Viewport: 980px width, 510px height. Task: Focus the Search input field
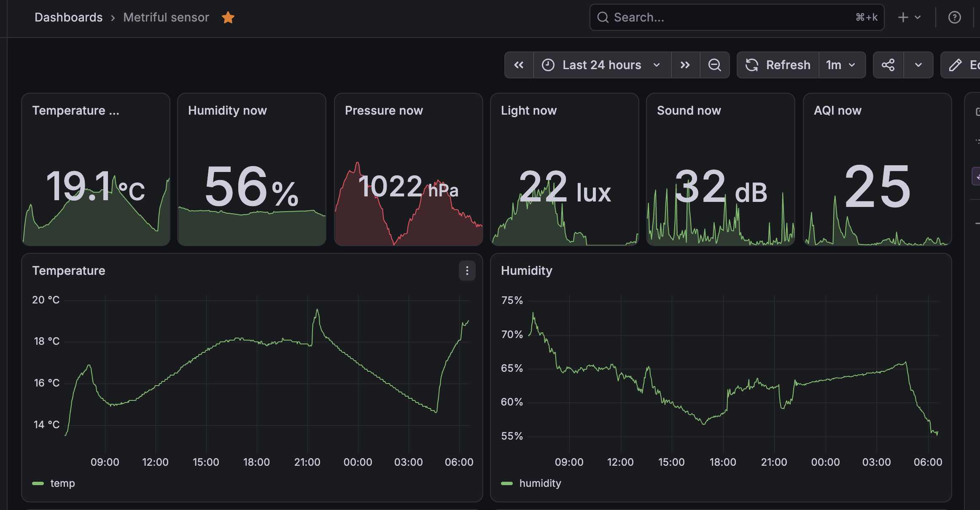point(737,17)
